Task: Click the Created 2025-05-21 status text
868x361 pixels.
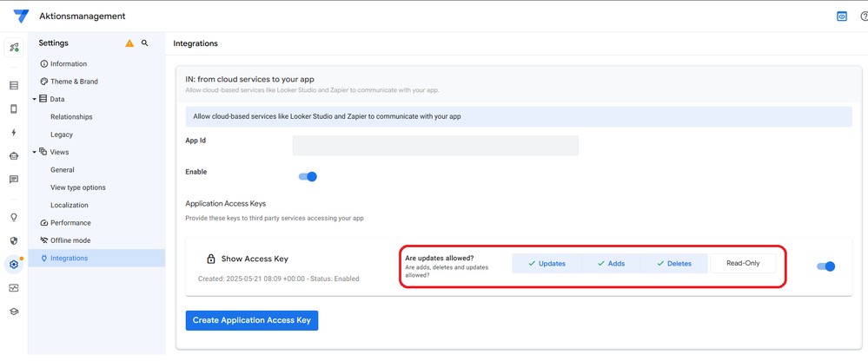Action: click(x=278, y=279)
